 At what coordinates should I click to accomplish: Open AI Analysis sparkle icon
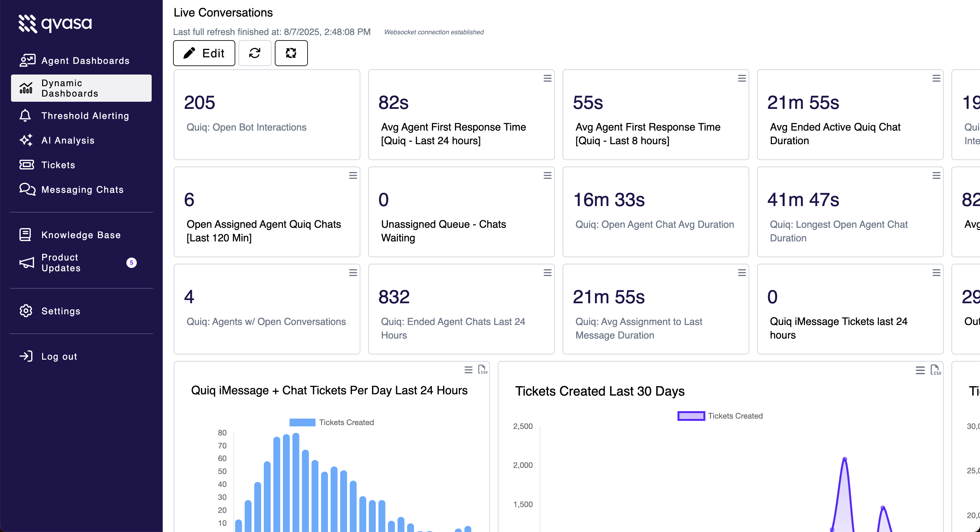pos(26,140)
